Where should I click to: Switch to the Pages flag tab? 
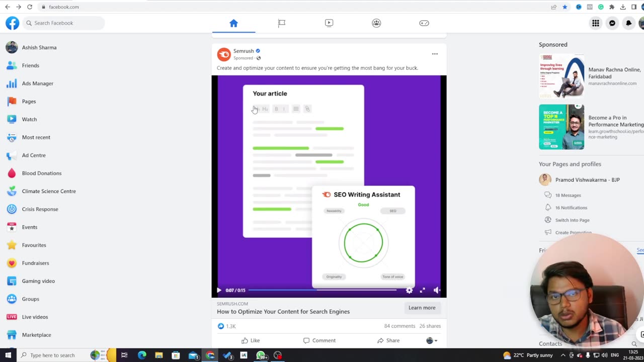coord(281,23)
